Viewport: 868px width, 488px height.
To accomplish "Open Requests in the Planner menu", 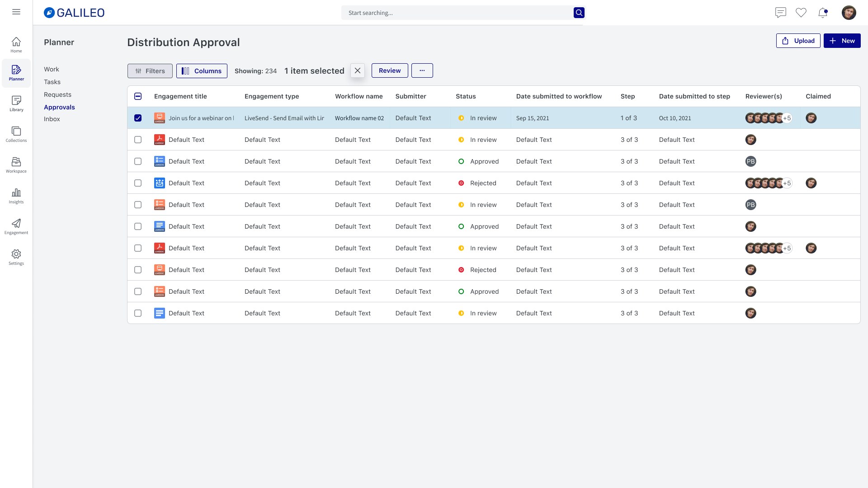I will (x=57, y=94).
